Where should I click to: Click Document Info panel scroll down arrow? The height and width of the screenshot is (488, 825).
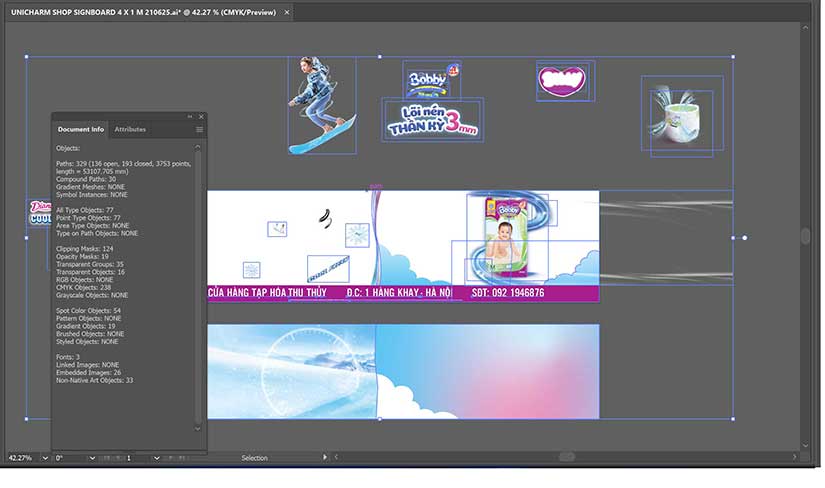198,429
